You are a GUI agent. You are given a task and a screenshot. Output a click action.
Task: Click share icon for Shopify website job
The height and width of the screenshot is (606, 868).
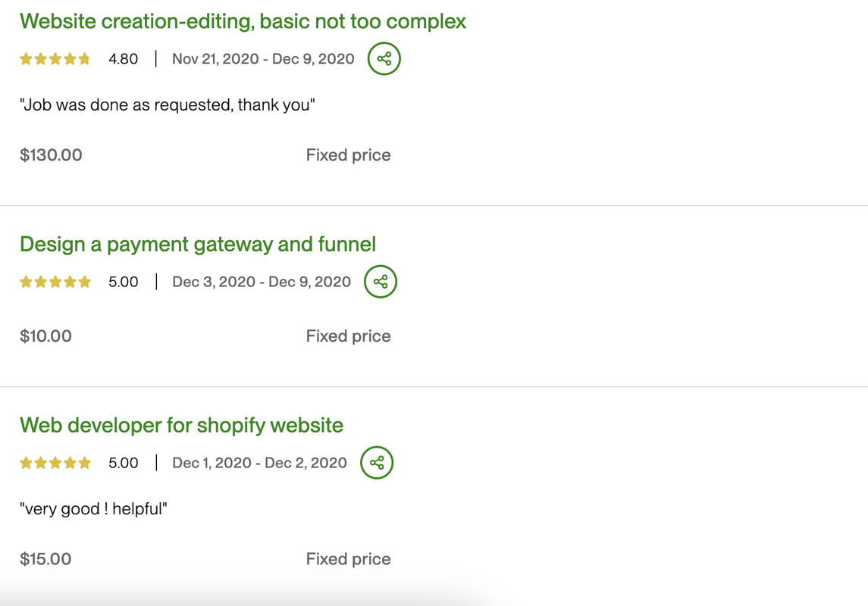(377, 463)
